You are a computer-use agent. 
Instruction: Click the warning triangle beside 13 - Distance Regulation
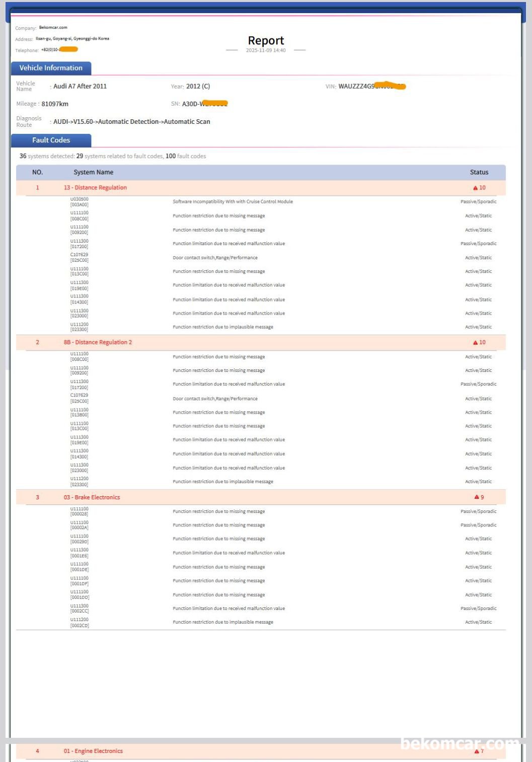click(475, 188)
